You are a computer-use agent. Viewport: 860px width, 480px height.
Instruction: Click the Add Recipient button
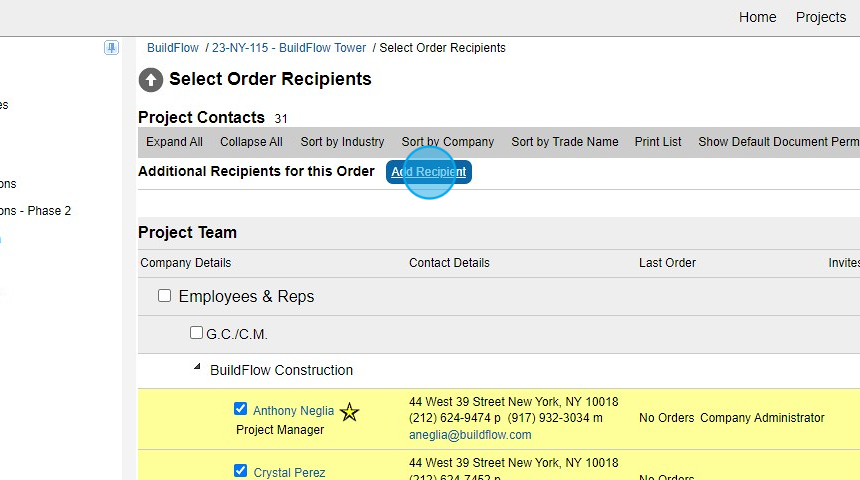click(429, 172)
